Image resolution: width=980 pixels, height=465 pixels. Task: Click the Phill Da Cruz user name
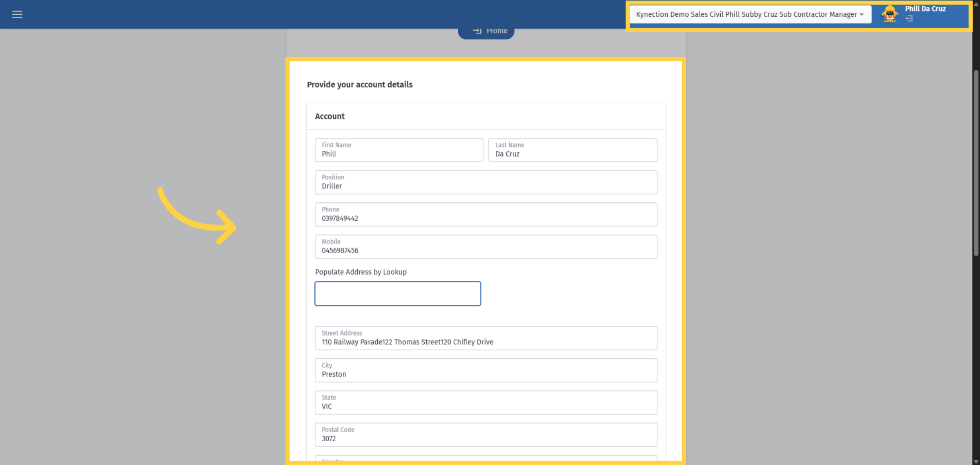coord(925,9)
